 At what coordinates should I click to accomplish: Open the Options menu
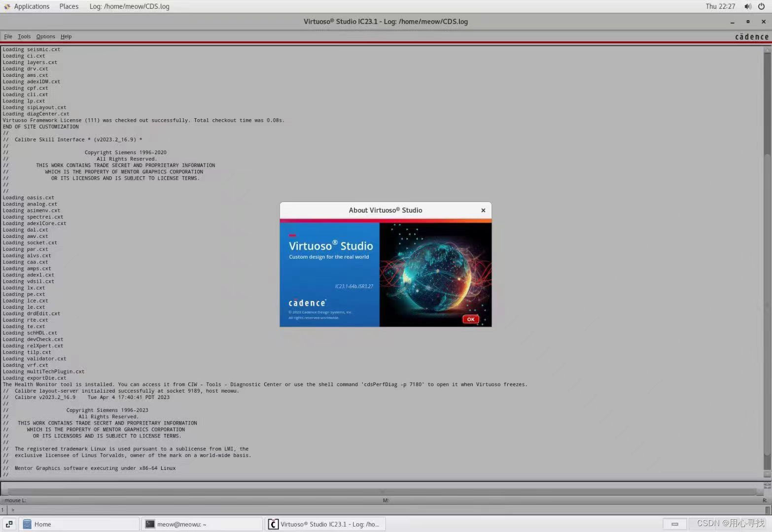point(45,36)
